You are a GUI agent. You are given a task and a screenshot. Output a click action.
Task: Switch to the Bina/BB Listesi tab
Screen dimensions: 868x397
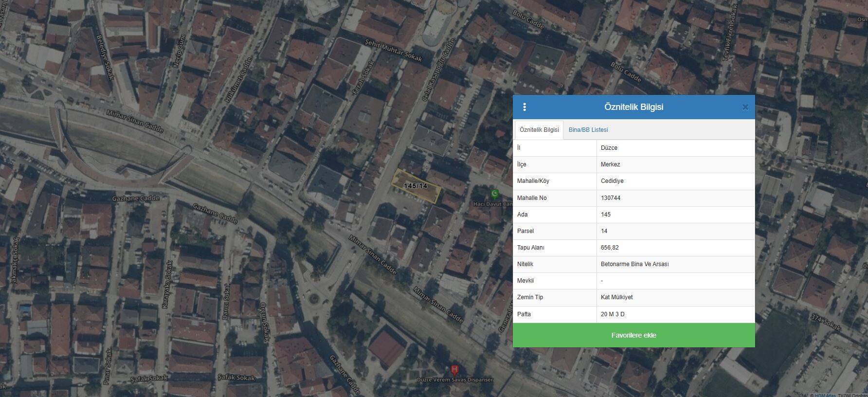tap(588, 130)
